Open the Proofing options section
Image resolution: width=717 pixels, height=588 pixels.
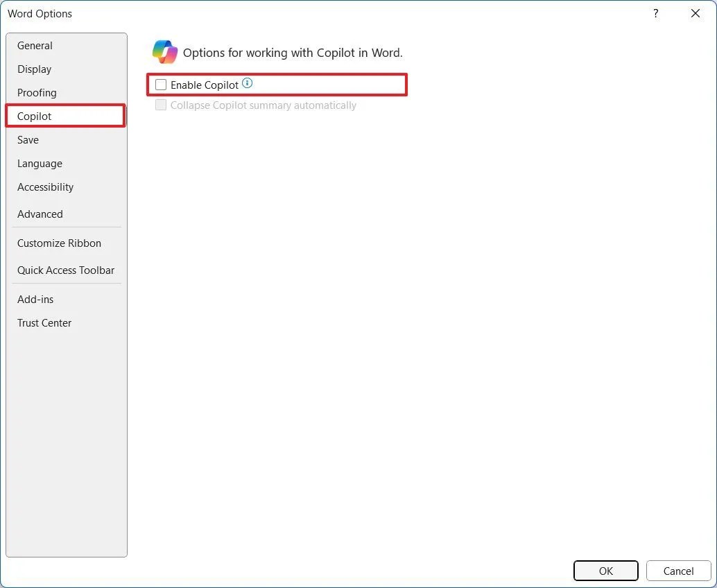click(37, 92)
